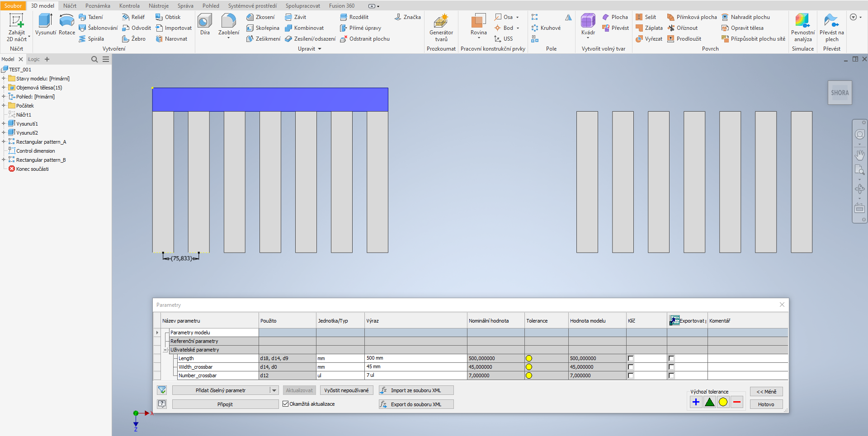Click Import ze souboru XML
The height and width of the screenshot is (436, 868).
point(416,390)
